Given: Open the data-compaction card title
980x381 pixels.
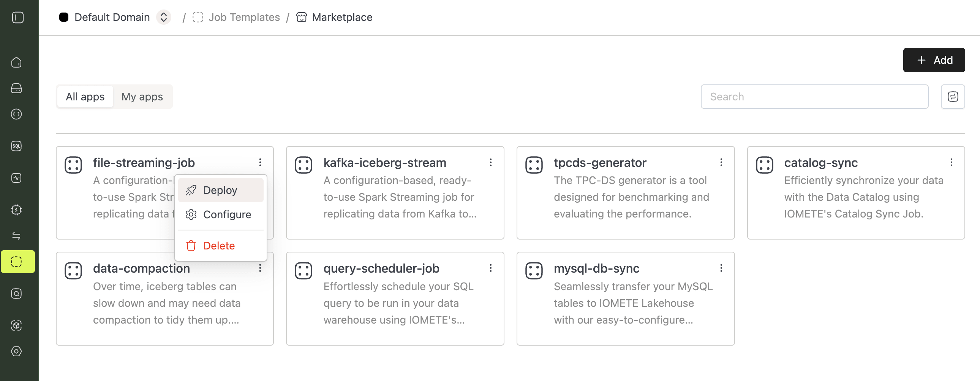Looking at the screenshot, I should point(142,268).
